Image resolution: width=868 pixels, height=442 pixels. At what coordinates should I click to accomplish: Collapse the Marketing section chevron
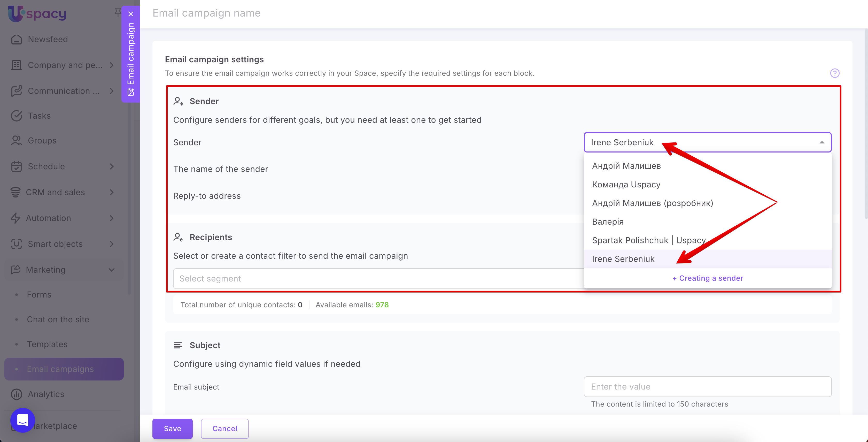(x=112, y=270)
